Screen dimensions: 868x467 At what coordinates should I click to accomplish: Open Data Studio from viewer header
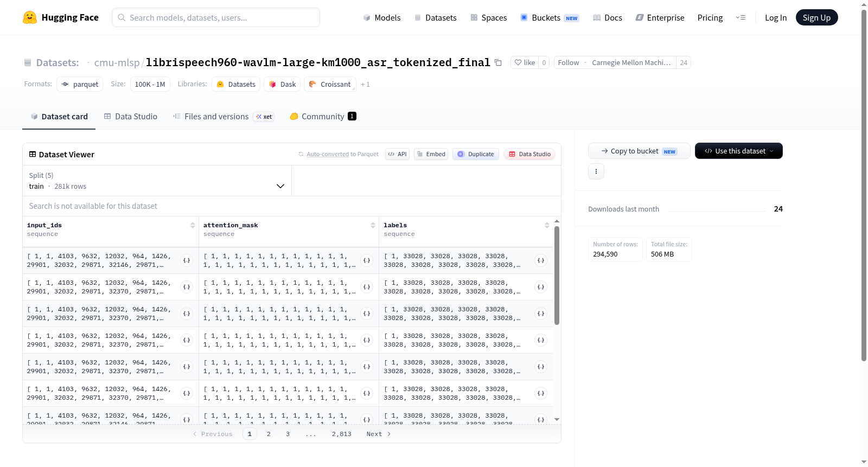[529, 154]
